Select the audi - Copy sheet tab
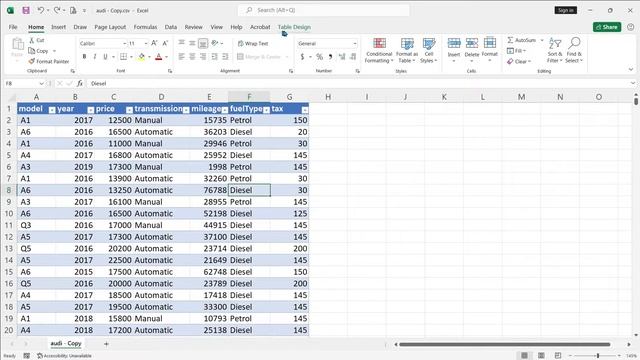 [x=66, y=344]
